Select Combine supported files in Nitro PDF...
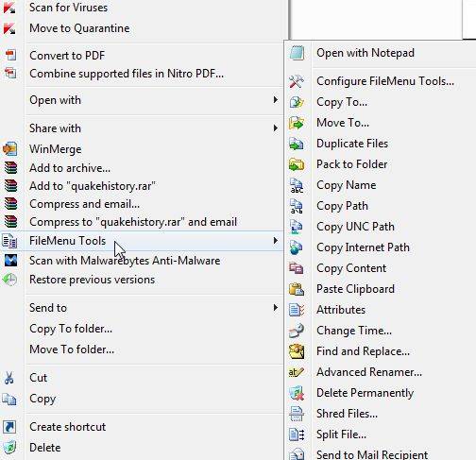Image resolution: width=476 pixels, height=460 pixels. click(x=127, y=74)
